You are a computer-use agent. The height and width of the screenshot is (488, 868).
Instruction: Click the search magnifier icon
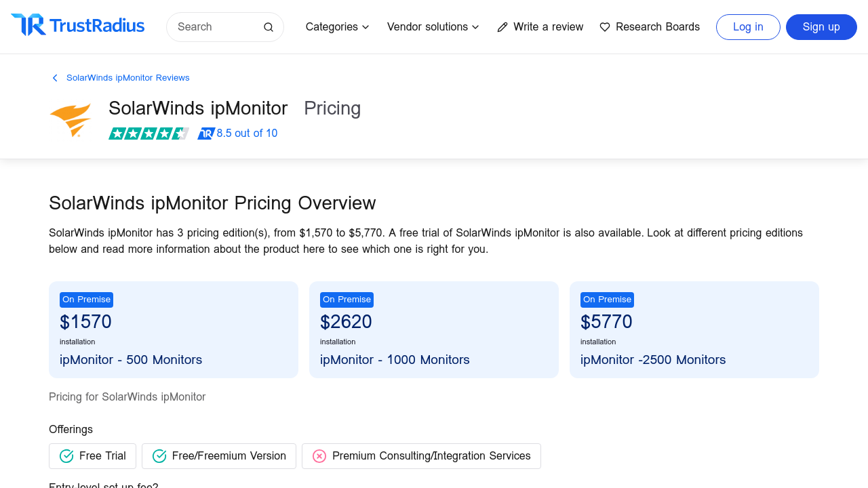[x=269, y=27]
